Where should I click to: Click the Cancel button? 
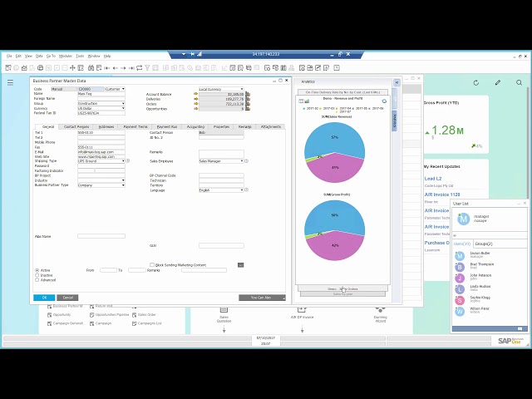point(67,298)
